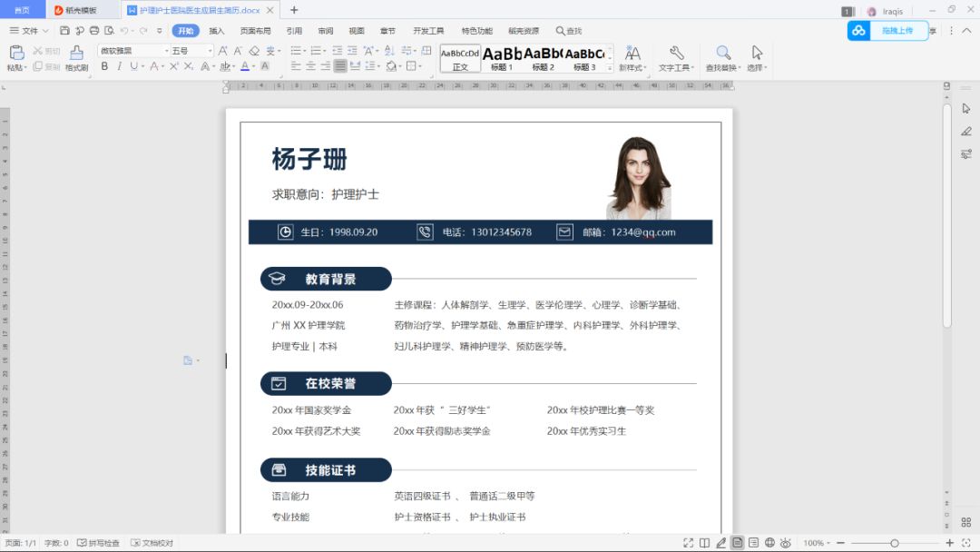Click the Paste clipboard icon

click(17, 53)
